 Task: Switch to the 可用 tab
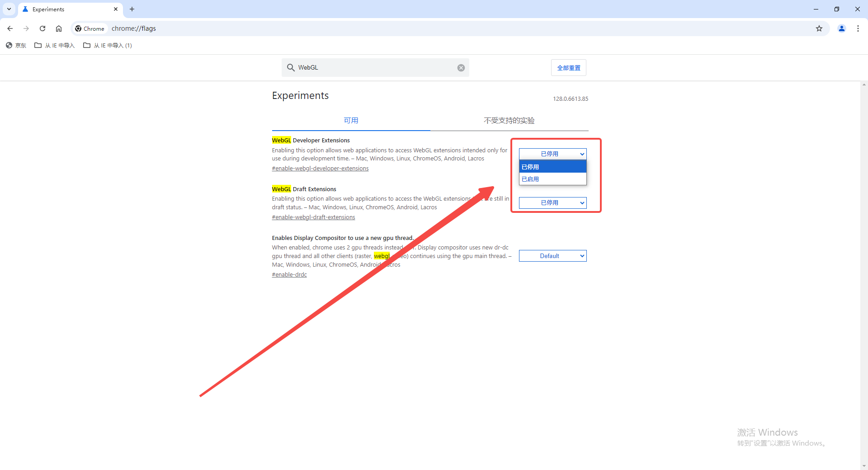tap(351, 121)
